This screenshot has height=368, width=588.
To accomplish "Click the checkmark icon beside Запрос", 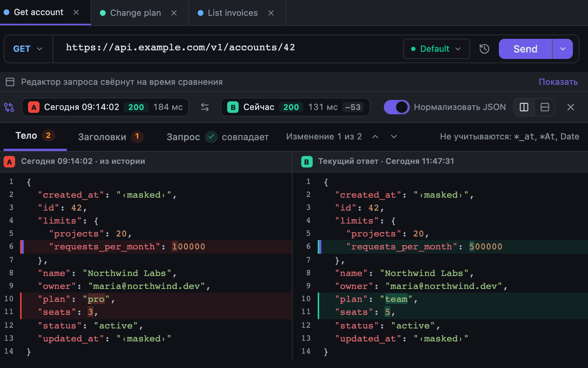I will click(x=211, y=137).
